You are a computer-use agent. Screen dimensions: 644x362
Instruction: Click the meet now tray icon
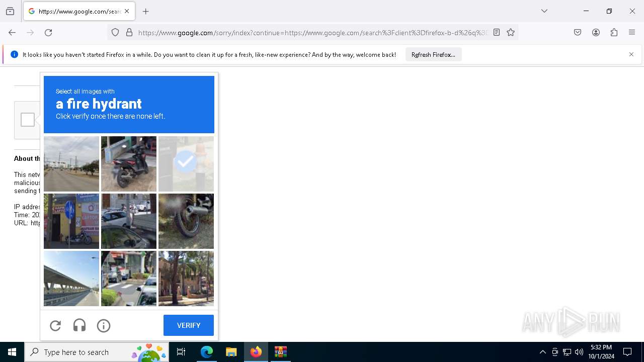pyautogui.click(x=555, y=352)
